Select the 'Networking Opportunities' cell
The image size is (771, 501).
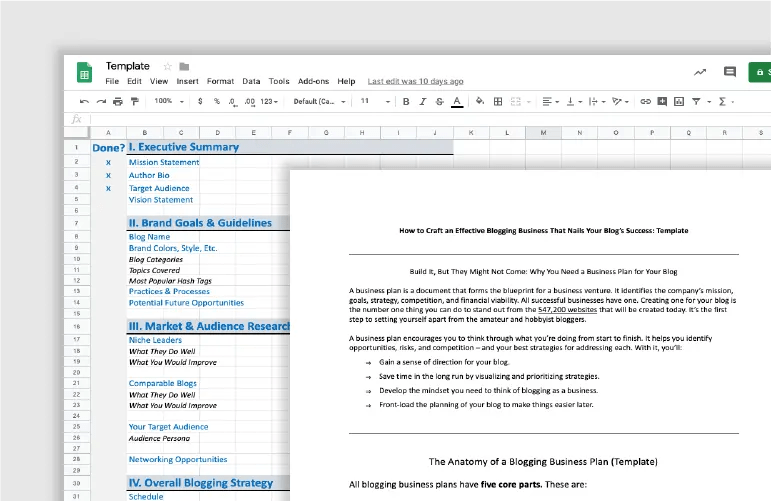pos(178,459)
